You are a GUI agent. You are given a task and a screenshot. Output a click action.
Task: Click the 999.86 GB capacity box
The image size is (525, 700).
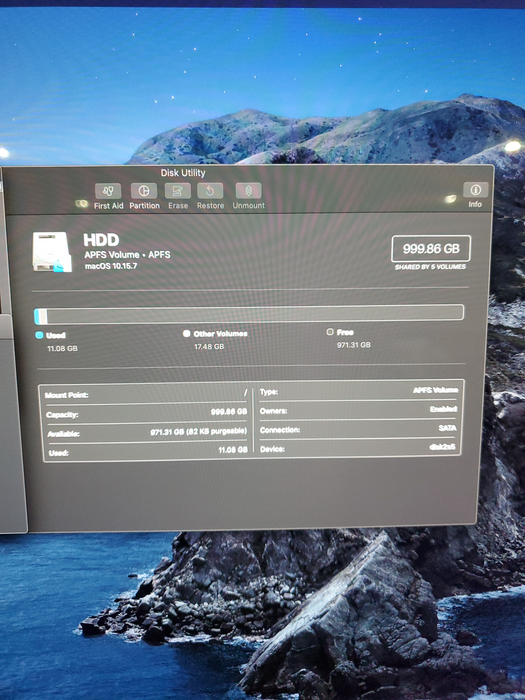point(431,249)
